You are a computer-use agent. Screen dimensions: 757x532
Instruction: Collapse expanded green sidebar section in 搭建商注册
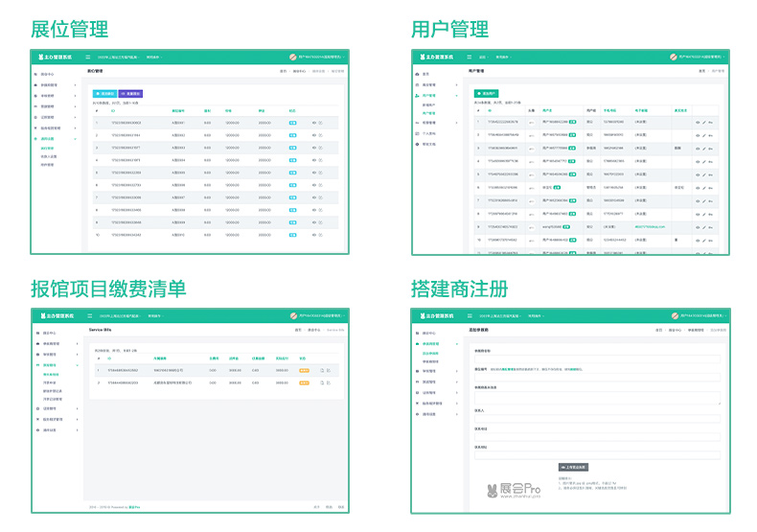click(457, 344)
